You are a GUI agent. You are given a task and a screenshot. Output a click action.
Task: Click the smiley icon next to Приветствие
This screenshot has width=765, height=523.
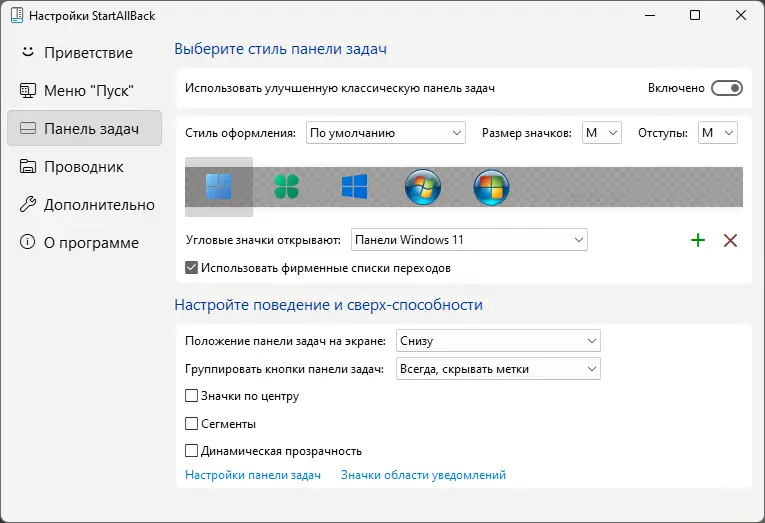28,52
